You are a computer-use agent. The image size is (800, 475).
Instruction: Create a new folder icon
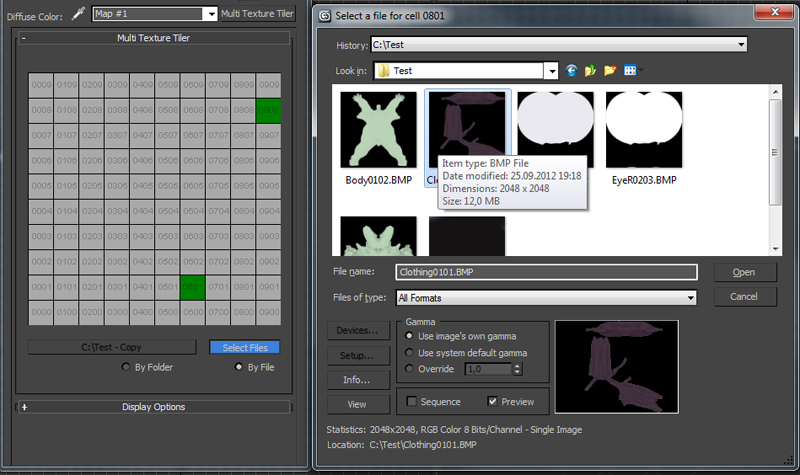click(610, 71)
